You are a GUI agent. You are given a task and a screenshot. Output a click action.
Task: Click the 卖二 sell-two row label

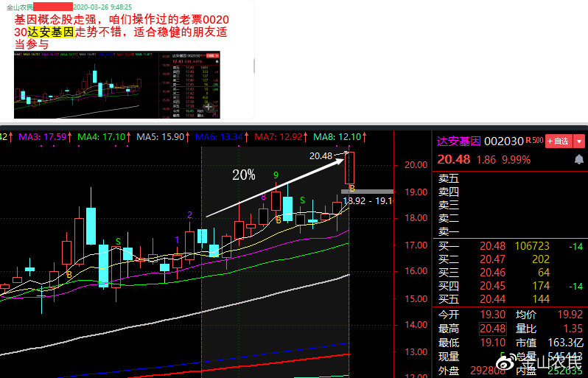(449, 218)
